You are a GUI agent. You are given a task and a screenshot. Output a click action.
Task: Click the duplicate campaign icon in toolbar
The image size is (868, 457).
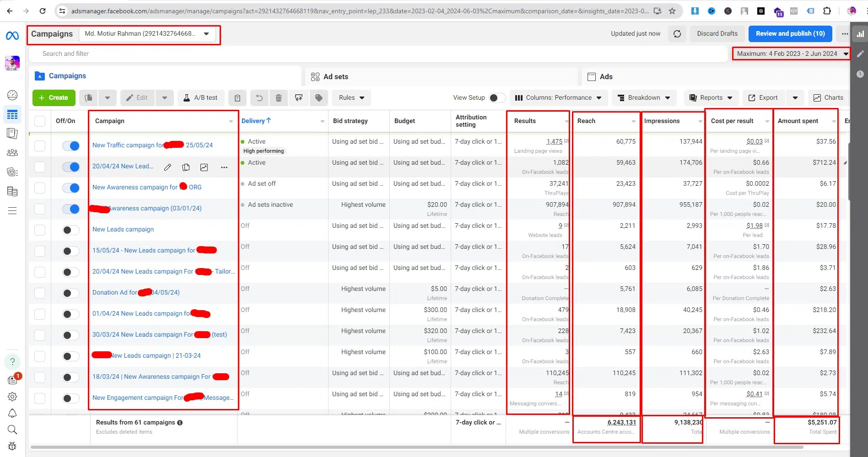[x=89, y=98]
